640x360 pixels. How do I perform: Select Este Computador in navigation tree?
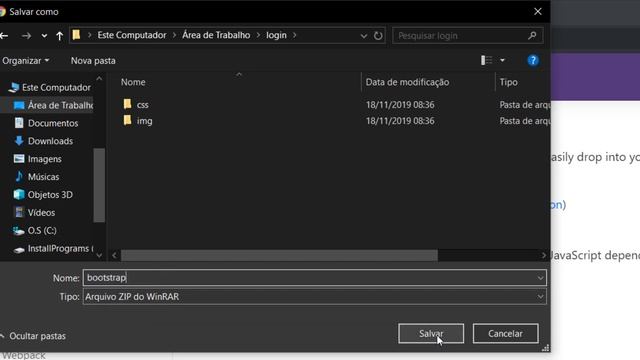(x=51, y=87)
